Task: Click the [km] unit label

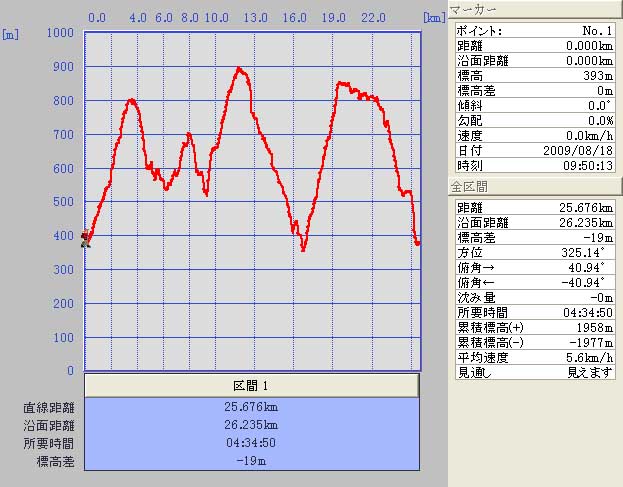Action: [x=434, y=17]
